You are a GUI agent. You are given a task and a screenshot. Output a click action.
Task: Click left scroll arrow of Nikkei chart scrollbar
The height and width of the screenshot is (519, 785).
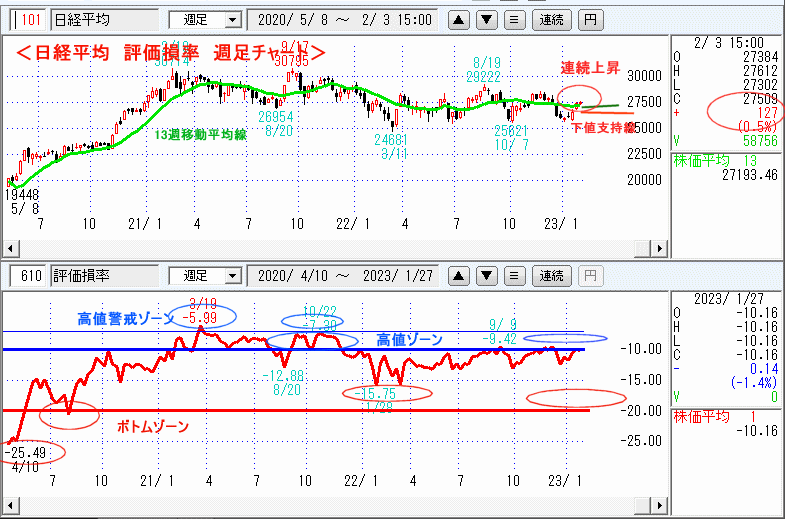click(10, 249)
